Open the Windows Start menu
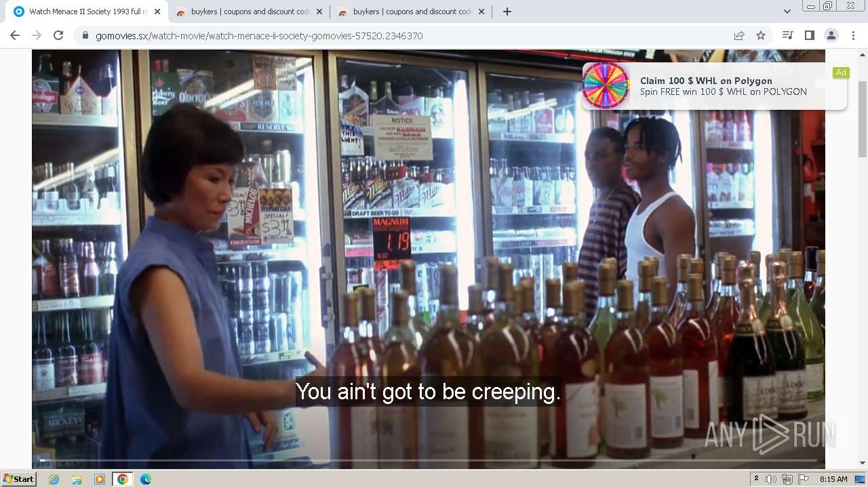The height and width of the screenshot is (488, 868). 19,479
